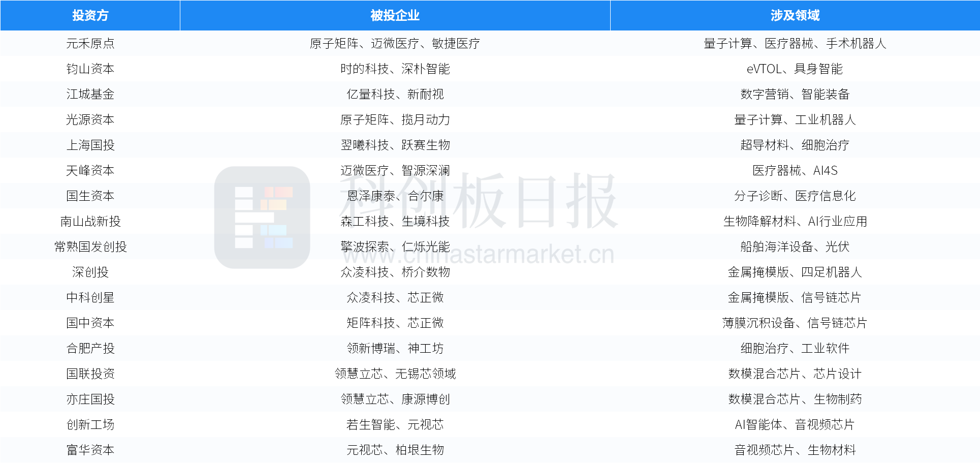This screenshot has height=463, width=980.
Task: Click the cell 若生智能、元视芯
Action: point(395,424)
